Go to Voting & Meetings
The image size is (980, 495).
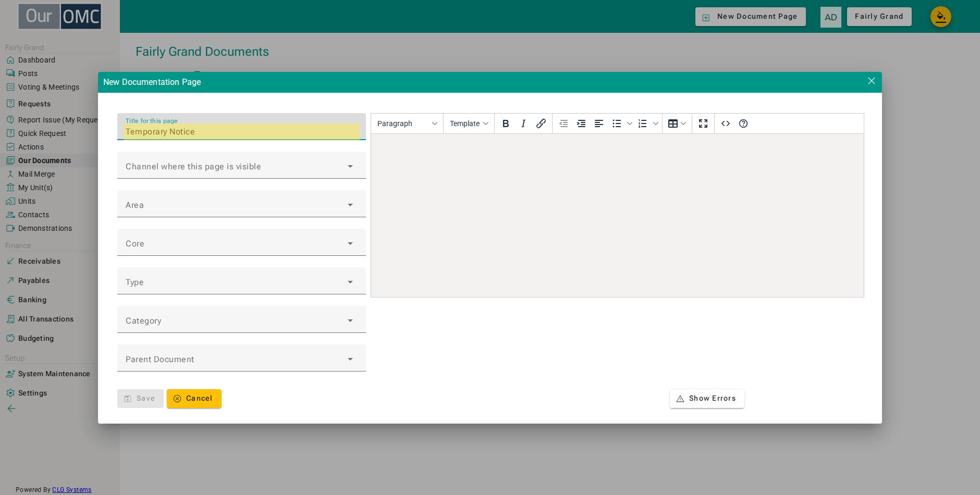48,87
